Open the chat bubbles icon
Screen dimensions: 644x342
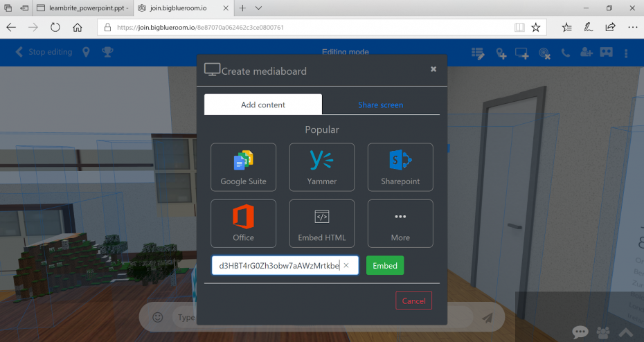coord(580,332)
